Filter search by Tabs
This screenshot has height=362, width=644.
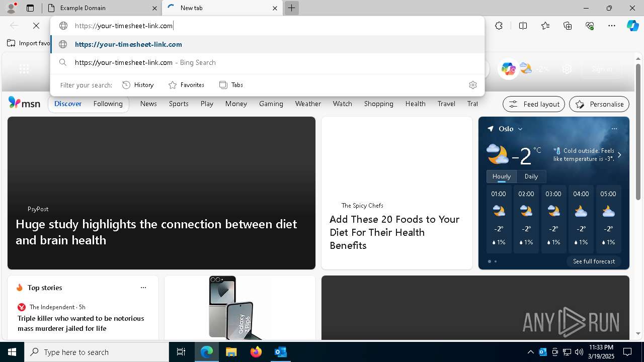coord(231,85)
